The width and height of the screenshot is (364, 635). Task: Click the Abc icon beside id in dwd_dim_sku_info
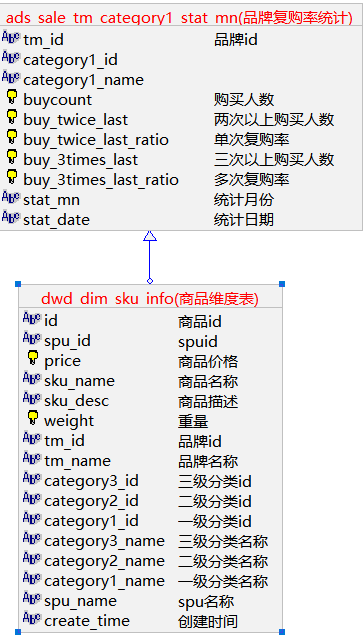point(32,318)
